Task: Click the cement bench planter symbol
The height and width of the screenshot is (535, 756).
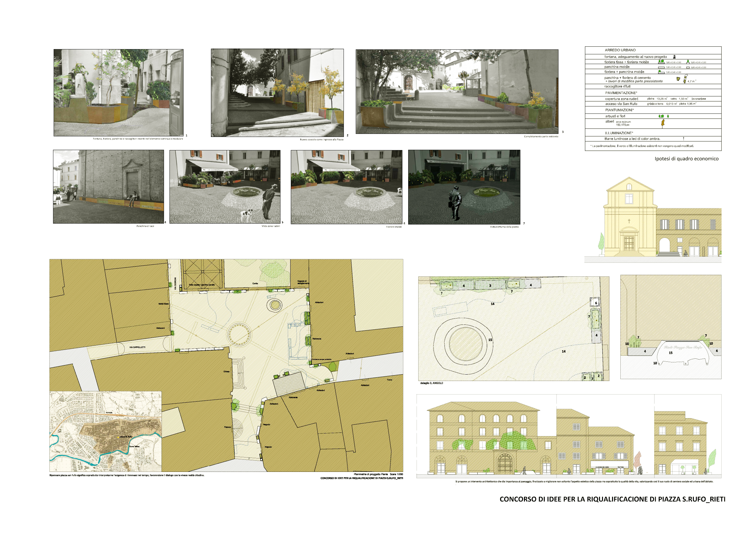Action: click(678, 79)
